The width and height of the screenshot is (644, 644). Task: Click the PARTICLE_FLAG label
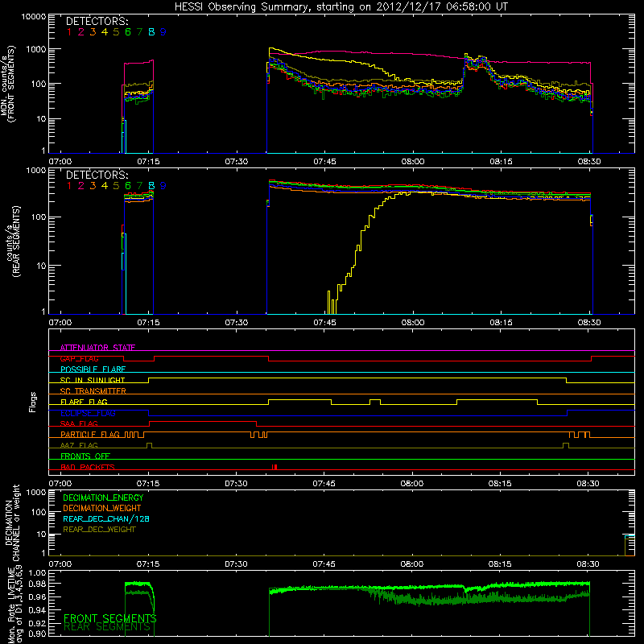coord(90,434)
